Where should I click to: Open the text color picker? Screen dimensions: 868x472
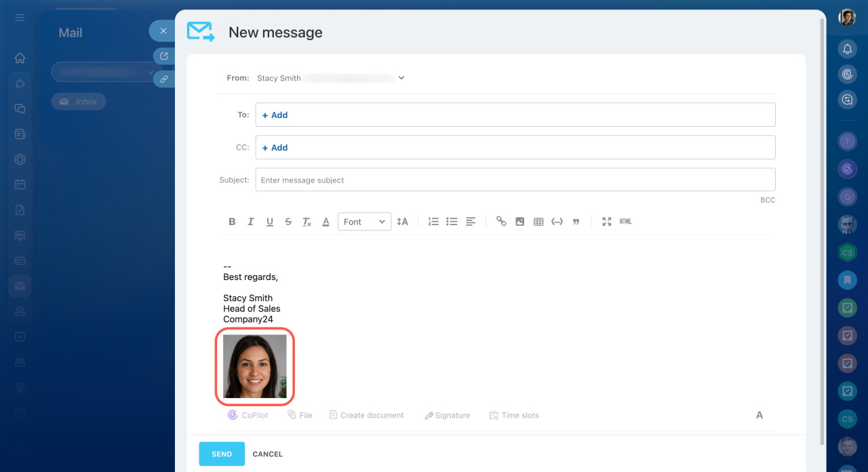[325, 222]
